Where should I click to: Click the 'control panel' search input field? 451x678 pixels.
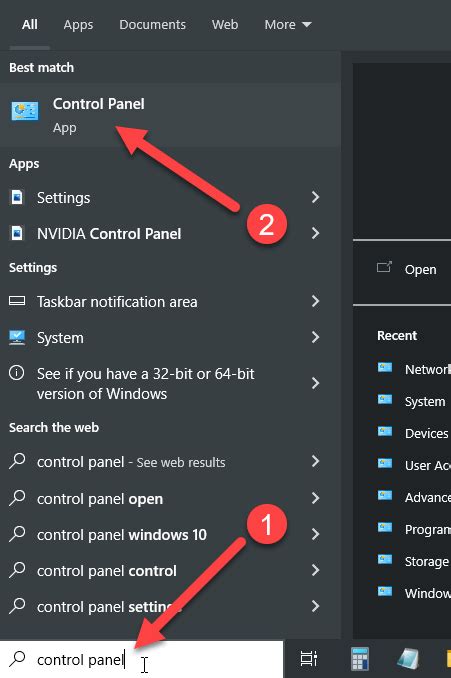point(141,659)
